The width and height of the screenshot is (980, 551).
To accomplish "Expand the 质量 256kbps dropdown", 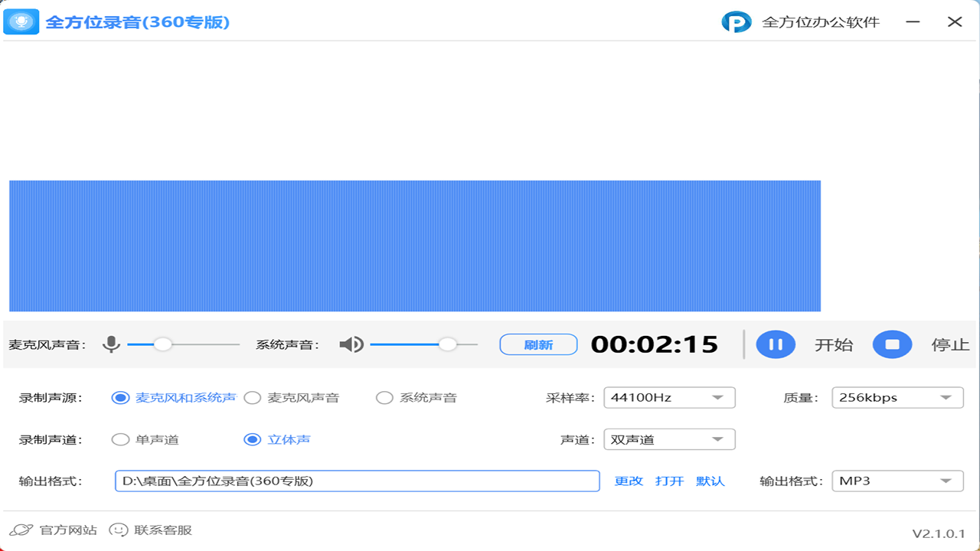I will pyautogui.click(x=897, y=398).
